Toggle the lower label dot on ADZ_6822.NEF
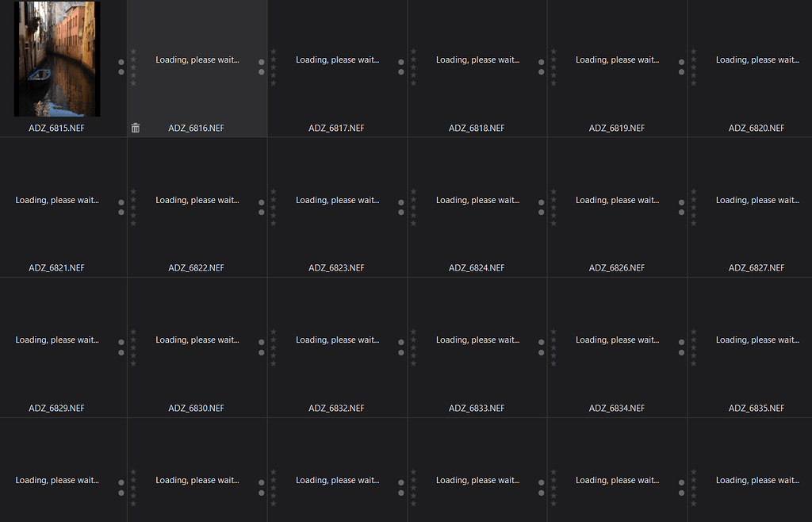 [x=261, y=212]
